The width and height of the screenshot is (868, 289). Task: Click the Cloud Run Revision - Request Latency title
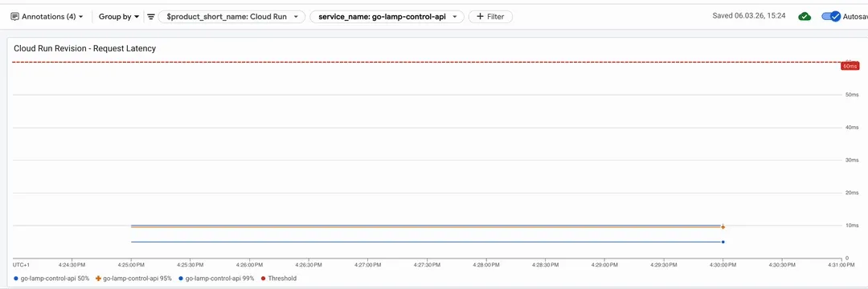point(84,49)
